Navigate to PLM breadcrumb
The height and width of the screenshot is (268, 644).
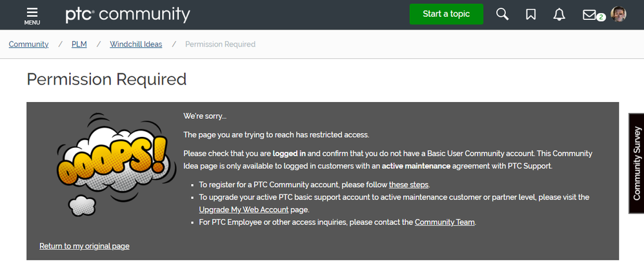pyautogui.click(x=79, y=45)
